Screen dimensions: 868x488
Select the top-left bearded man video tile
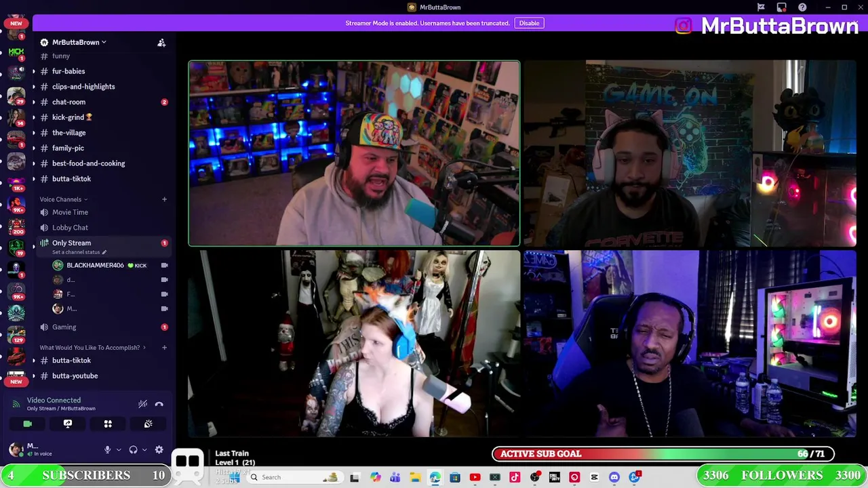354,153
